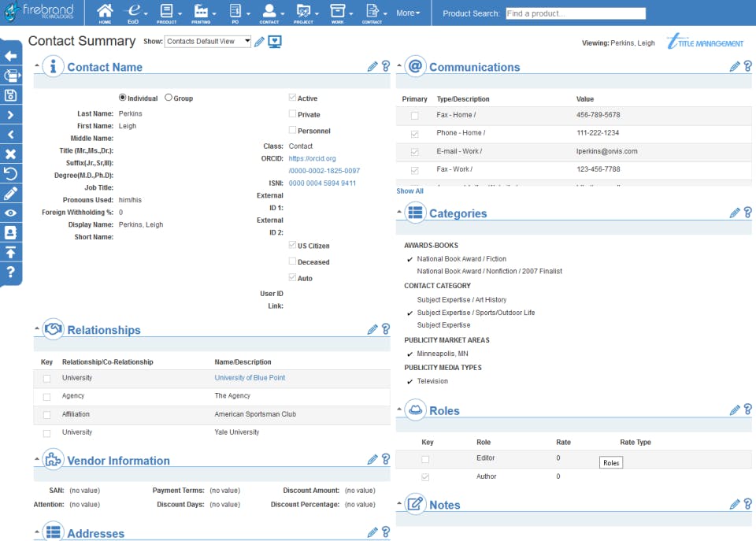Tick the Key checkbox for Editor role
This screenshot has width=756, height=541.
425,458
